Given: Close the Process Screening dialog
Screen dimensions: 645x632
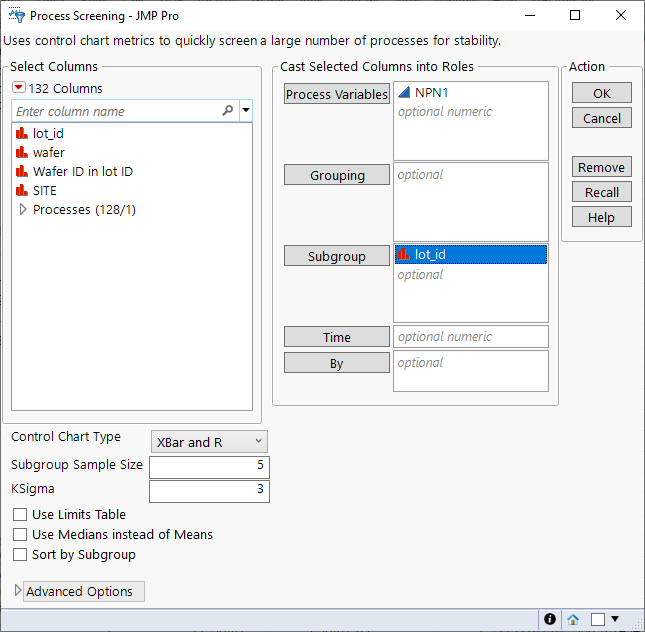Looking at the screenshot, I should pyautogui.click(x=621, y=15).
